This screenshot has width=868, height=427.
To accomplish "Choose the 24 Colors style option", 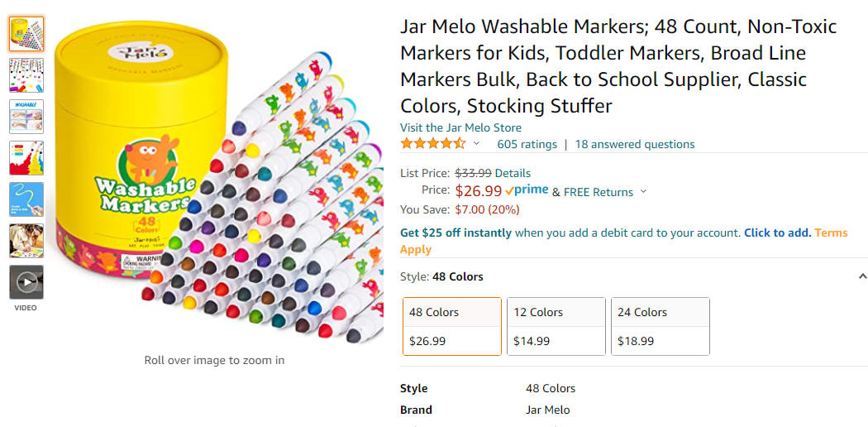I will tap(661, 327).
